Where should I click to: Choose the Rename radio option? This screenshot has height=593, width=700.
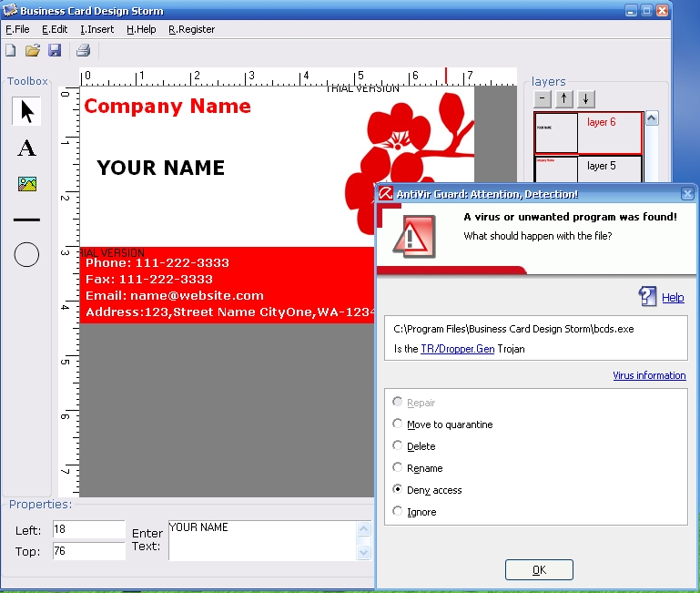[x=397, y=467]
